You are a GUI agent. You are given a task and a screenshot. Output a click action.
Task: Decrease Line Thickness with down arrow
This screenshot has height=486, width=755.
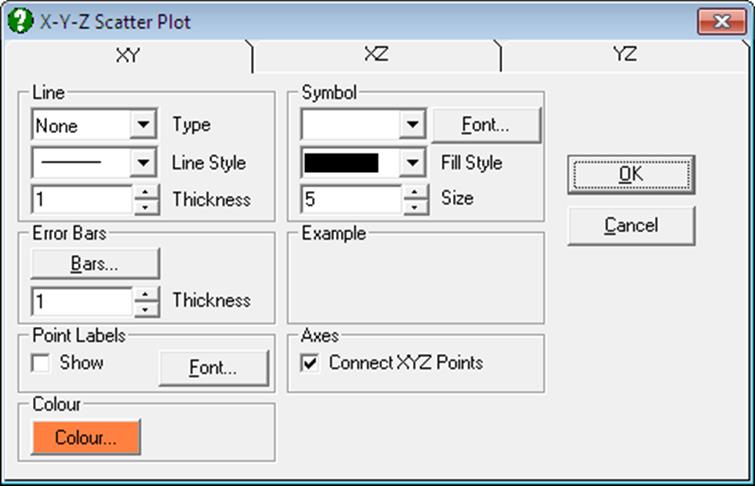point(145,207)
